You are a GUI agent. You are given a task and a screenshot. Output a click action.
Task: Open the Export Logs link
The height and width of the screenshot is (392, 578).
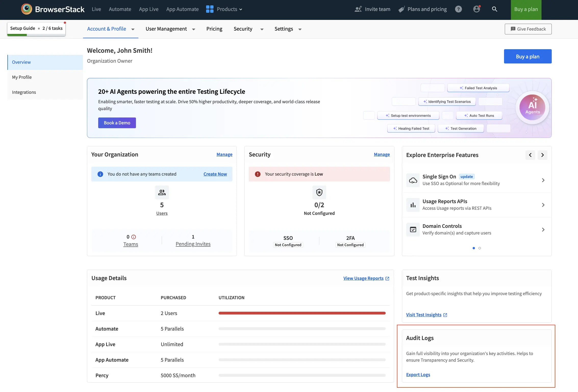click(418, 374)
